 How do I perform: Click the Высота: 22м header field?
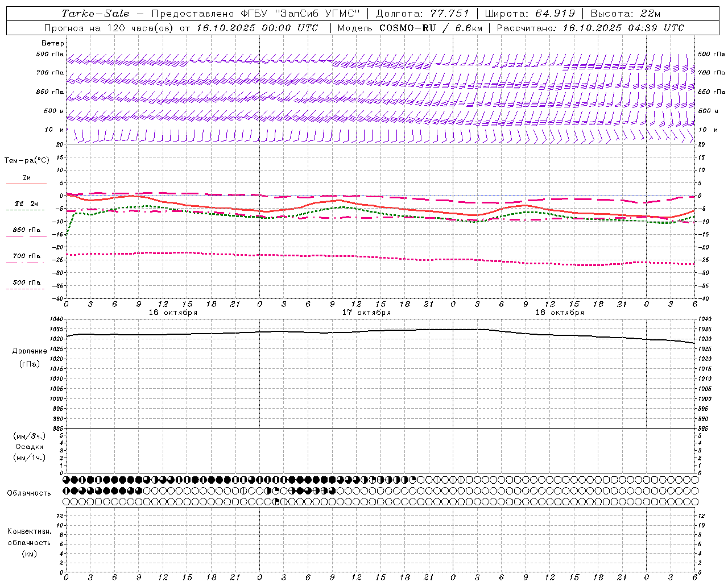coord(626,14)
